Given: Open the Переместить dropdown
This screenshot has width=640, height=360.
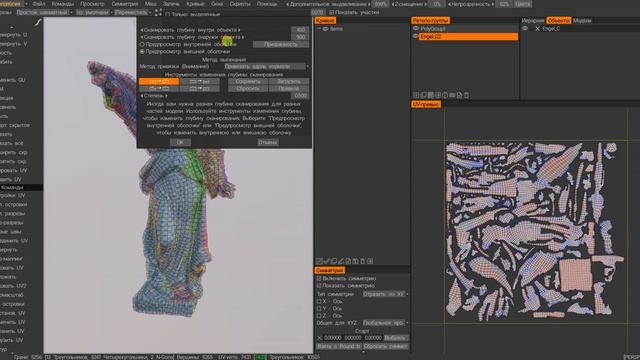Looking at the screenshot, I should pos(133,13).
